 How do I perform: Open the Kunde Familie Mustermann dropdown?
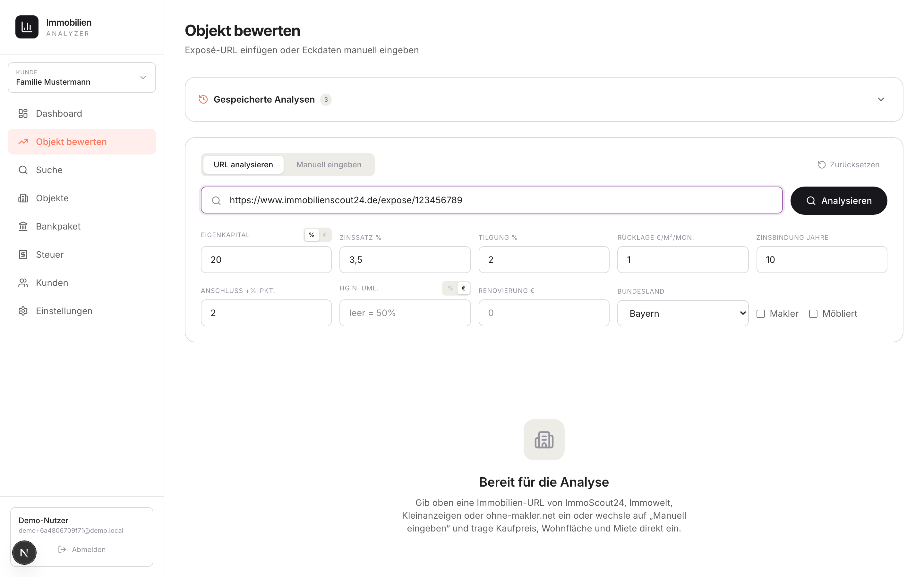82,78
